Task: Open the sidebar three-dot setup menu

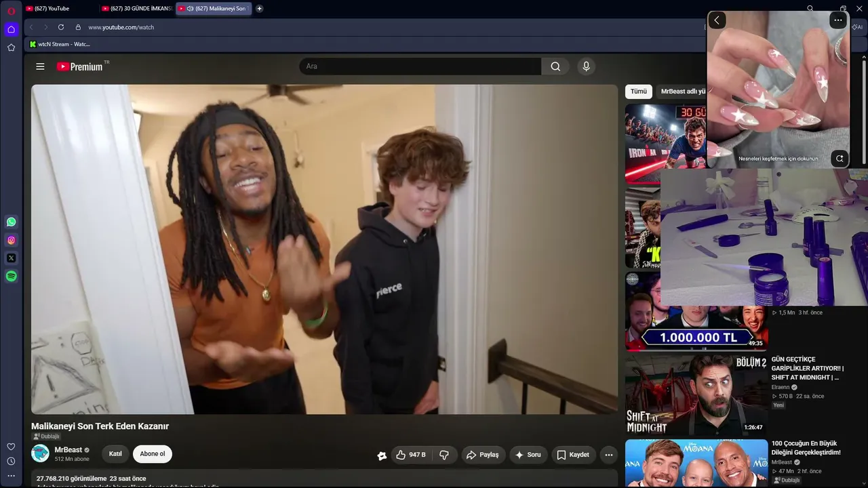Action: click(x=11, y=476)
